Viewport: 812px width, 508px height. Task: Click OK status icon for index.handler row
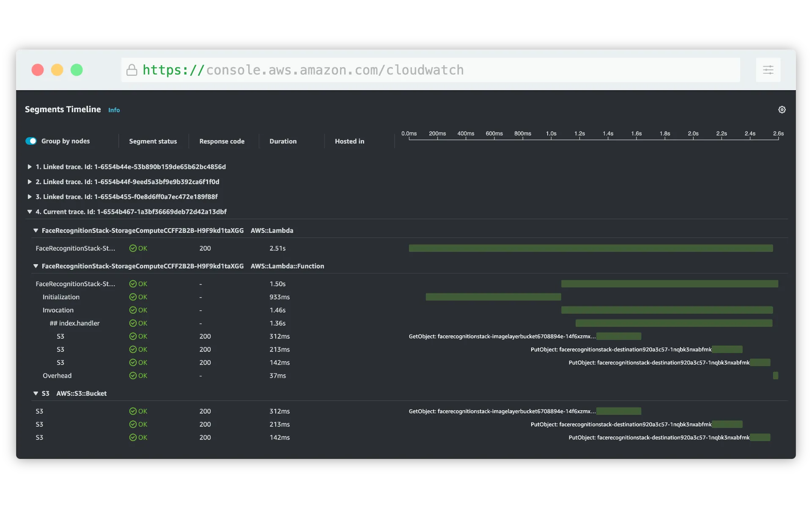pos(133,323)
